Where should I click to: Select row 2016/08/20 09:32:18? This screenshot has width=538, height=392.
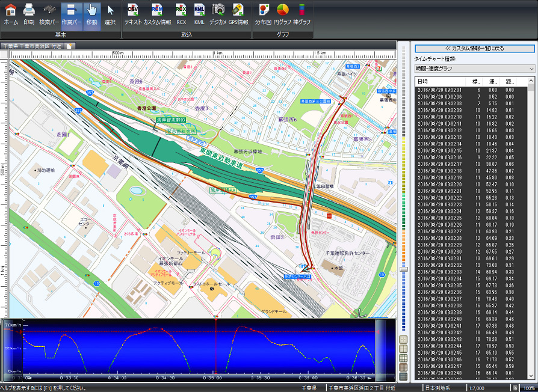point(471,171)
